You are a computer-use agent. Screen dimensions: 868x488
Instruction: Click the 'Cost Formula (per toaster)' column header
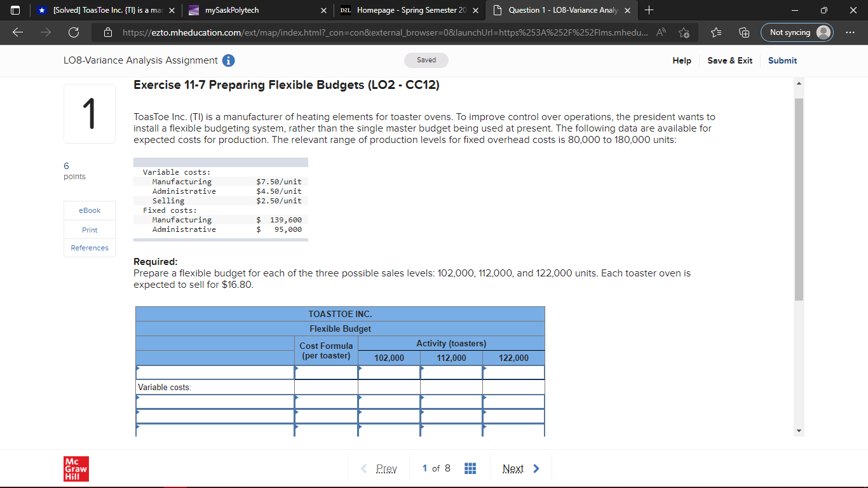pyautogui.click(x=326, y=351)
